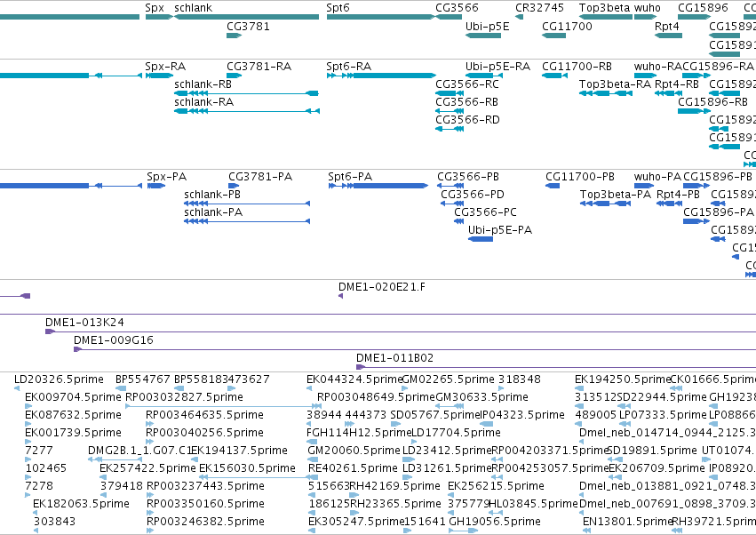This screenshot has height=535, width=756.
Task: Click the CG11700-RB transcript label
Action: tap(577, 67)
